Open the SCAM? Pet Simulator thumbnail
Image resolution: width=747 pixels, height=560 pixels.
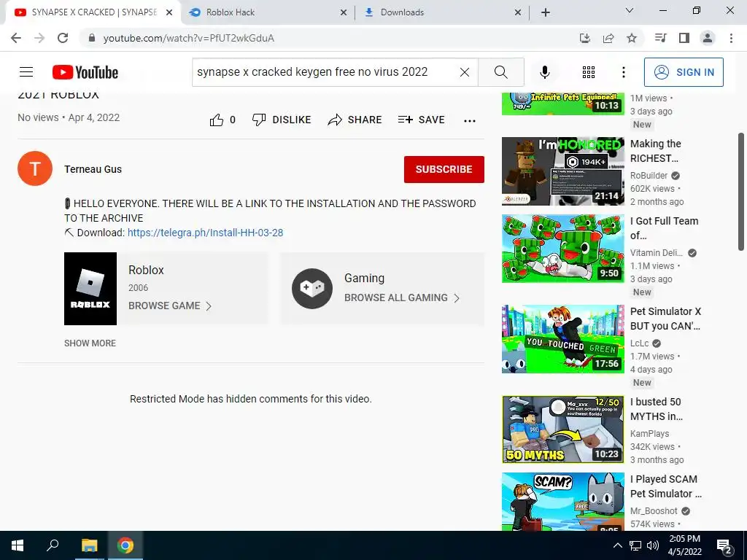(x=562, y=502)
